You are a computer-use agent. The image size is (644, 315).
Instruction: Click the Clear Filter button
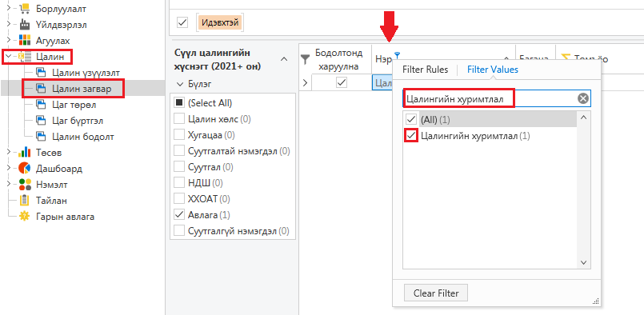coord(436,293)
